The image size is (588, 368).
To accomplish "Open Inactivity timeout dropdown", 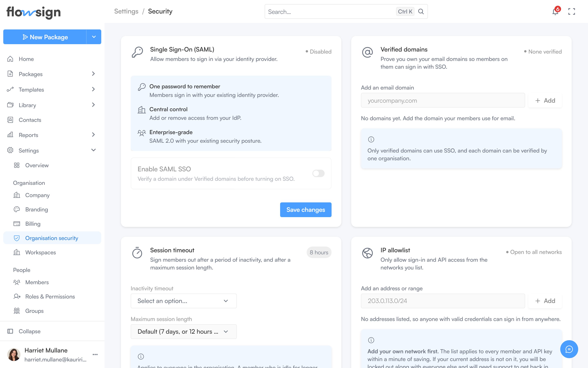I will (184, 301).
